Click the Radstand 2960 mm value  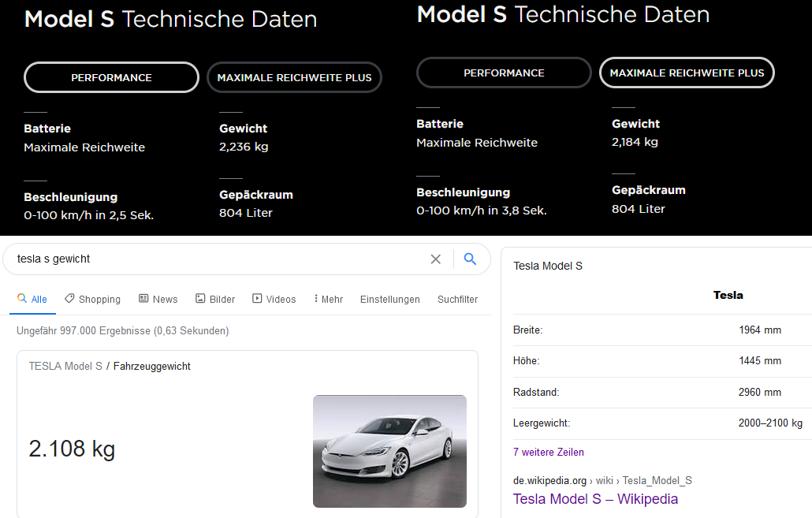coord(760,392)
